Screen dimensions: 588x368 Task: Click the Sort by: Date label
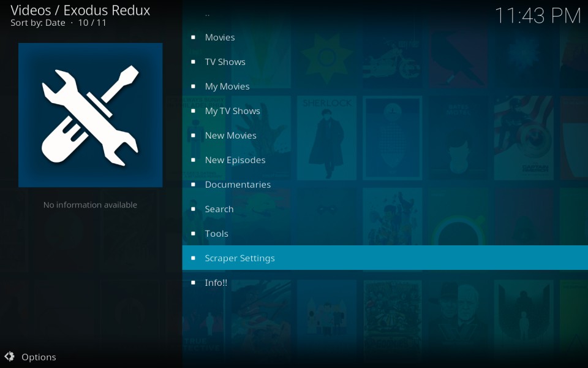pos(38,23)
